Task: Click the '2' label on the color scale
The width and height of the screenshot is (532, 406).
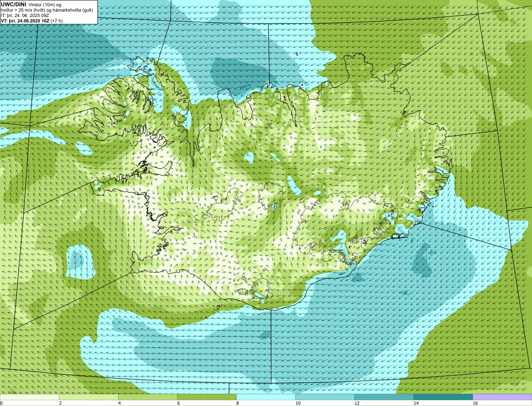Action: tap(60, 403)
